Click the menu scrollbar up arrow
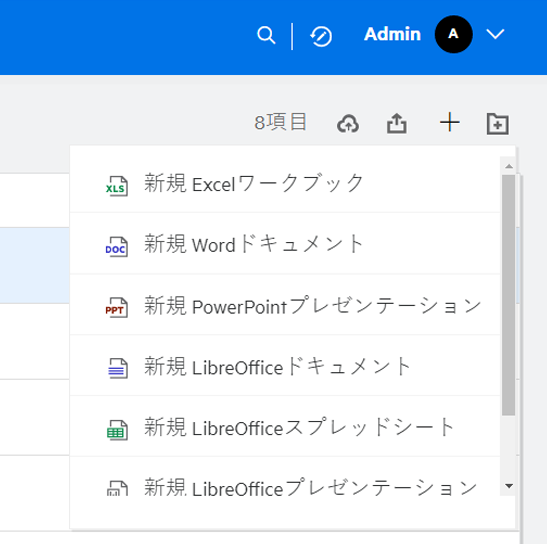547x544 pixels. (509, 166)
